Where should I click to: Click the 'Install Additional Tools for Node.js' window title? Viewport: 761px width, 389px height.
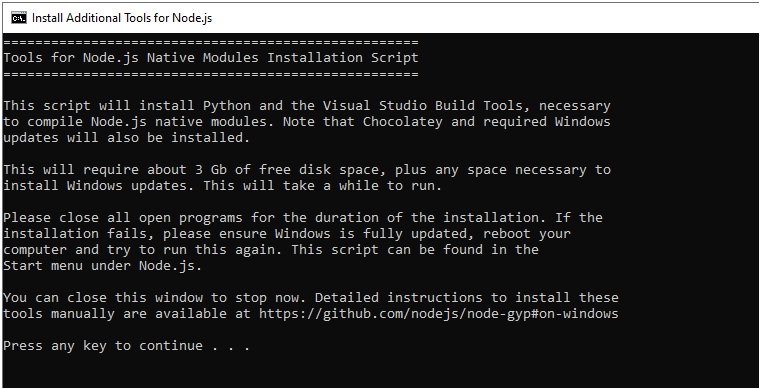coord(122,18)
